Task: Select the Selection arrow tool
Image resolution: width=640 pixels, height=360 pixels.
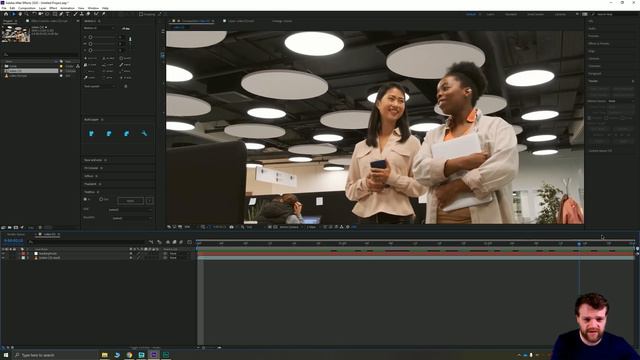Action: (x=13, y=14)
